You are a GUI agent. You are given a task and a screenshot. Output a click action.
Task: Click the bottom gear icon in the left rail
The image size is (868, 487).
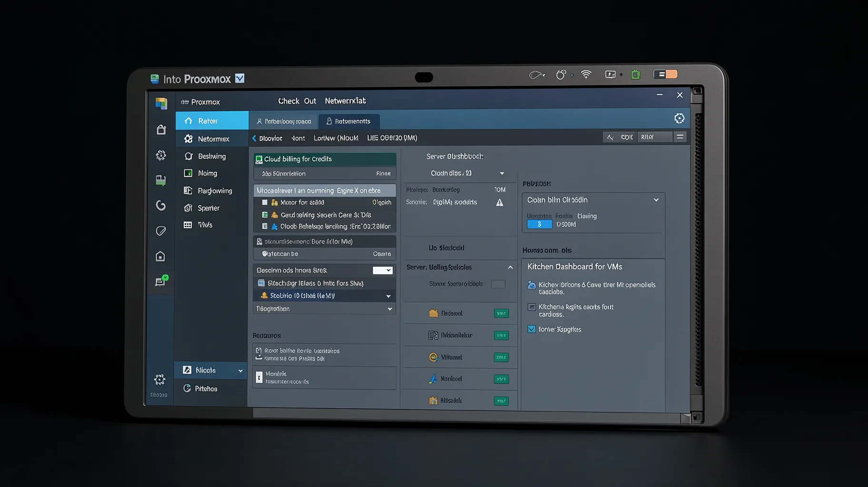click(160, 380)
